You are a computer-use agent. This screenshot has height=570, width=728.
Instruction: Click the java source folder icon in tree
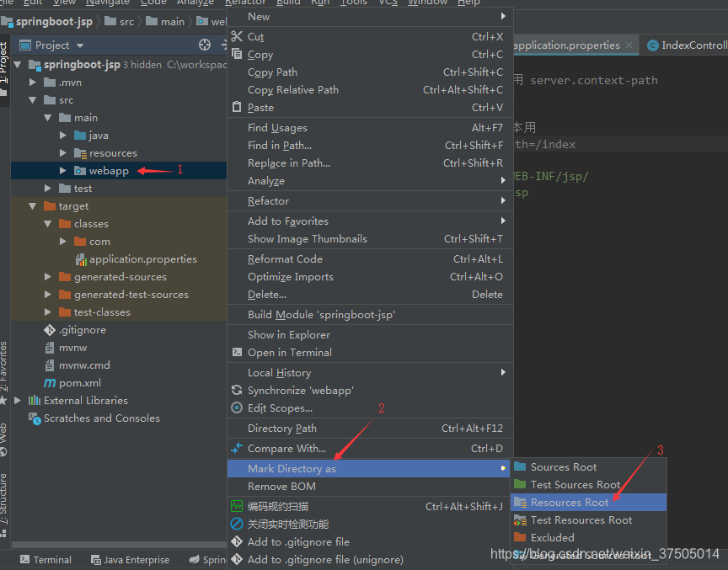coord(80,135)
